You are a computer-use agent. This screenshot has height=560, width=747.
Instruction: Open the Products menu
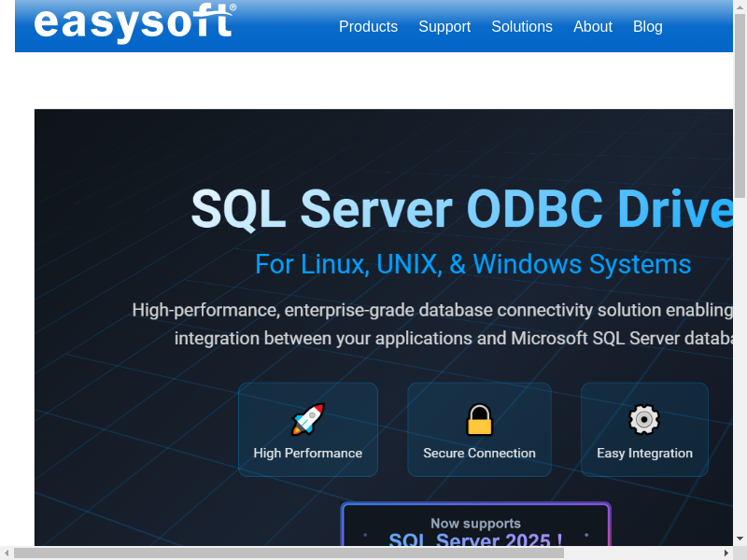click(368, 27)
